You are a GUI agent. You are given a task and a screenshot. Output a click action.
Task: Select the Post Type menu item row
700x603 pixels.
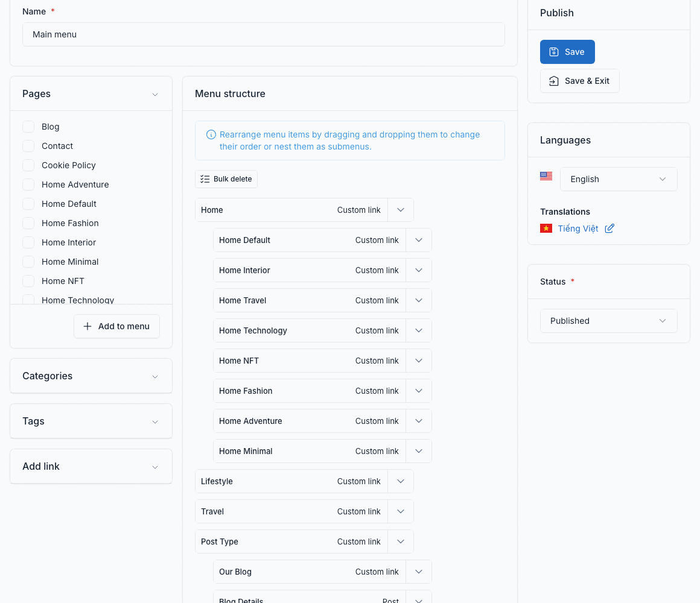(x=304, y=542)
